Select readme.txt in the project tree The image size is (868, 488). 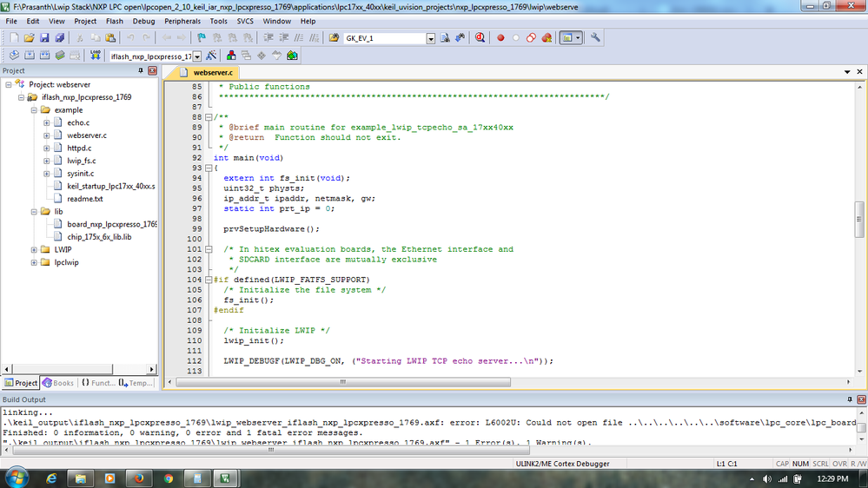84,199
